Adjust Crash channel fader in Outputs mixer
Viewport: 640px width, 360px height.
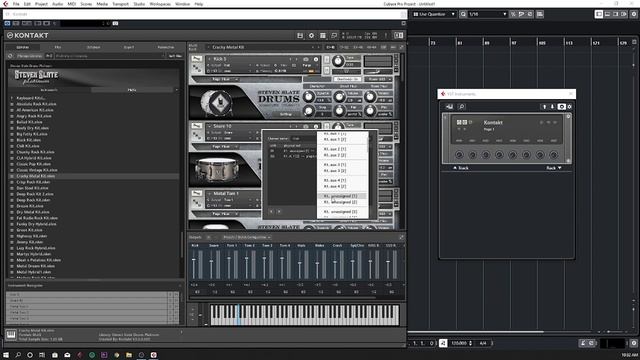tap(335, 263)
